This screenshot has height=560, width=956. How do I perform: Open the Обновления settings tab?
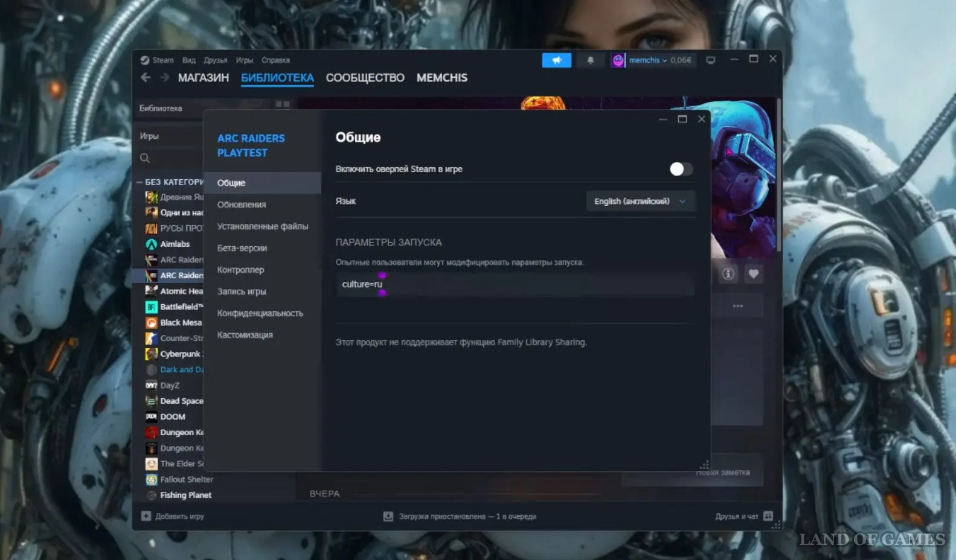[242, 205]
